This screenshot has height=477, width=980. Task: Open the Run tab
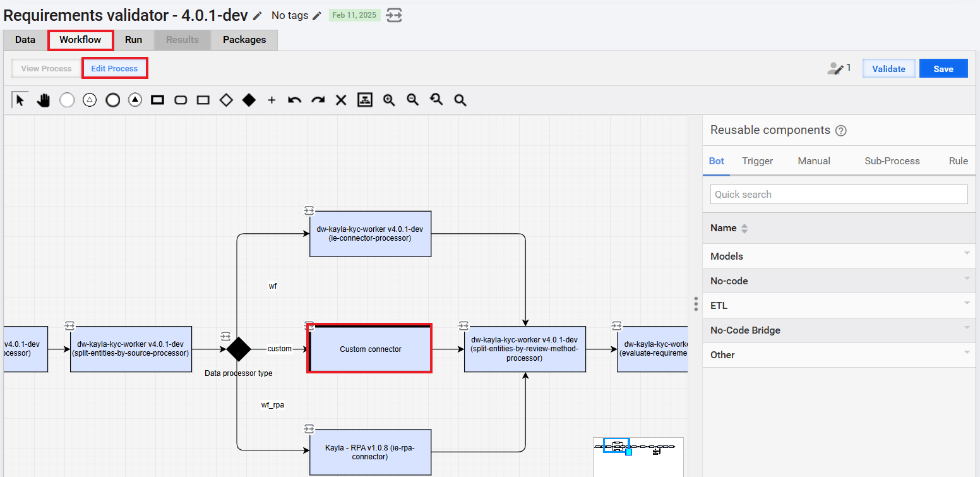[133, 40]
